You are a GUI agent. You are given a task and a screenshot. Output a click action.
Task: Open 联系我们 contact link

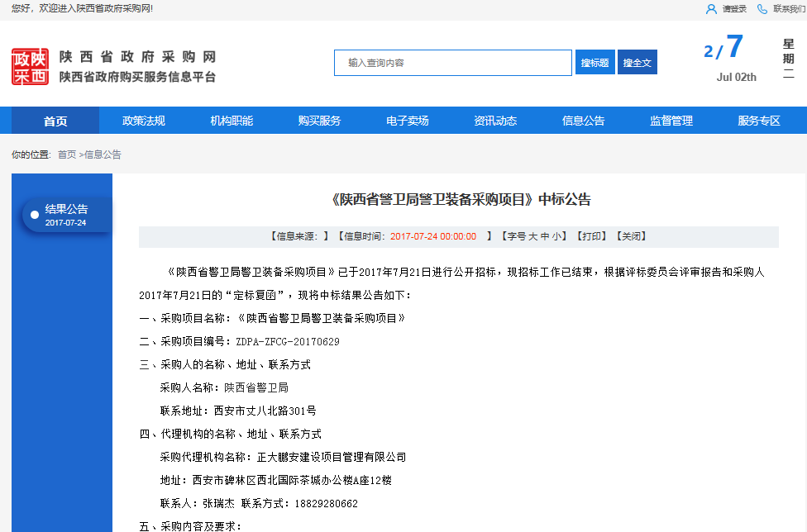789,9
